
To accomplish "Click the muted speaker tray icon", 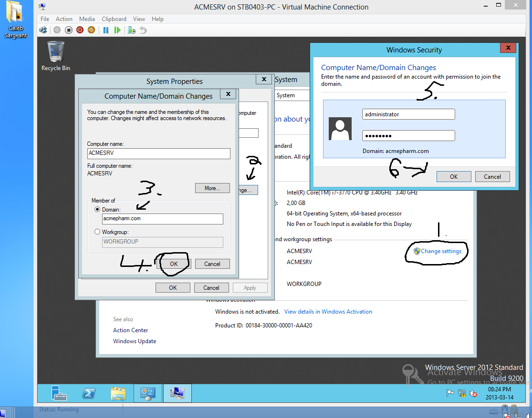I will point(473,394).
